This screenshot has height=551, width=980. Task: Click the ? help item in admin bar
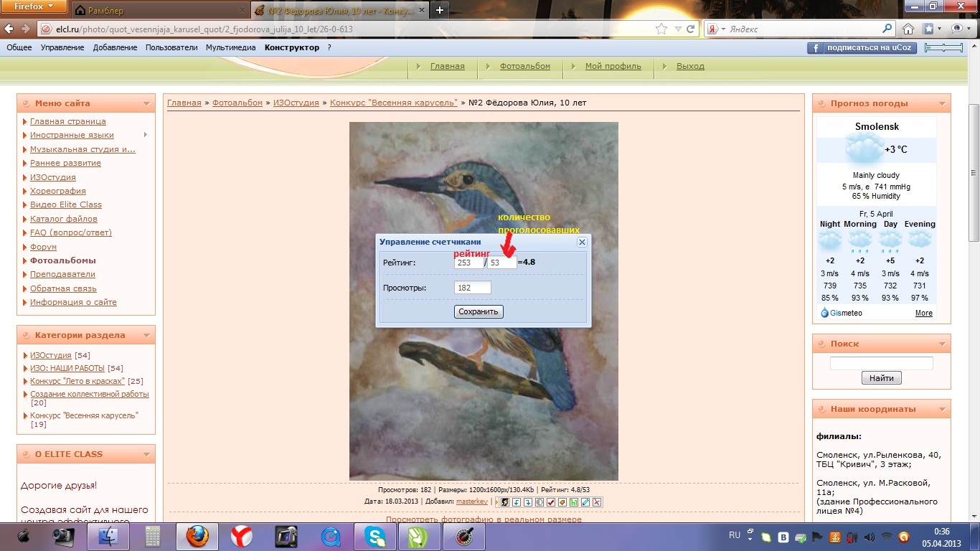click(x=329, y=47)
